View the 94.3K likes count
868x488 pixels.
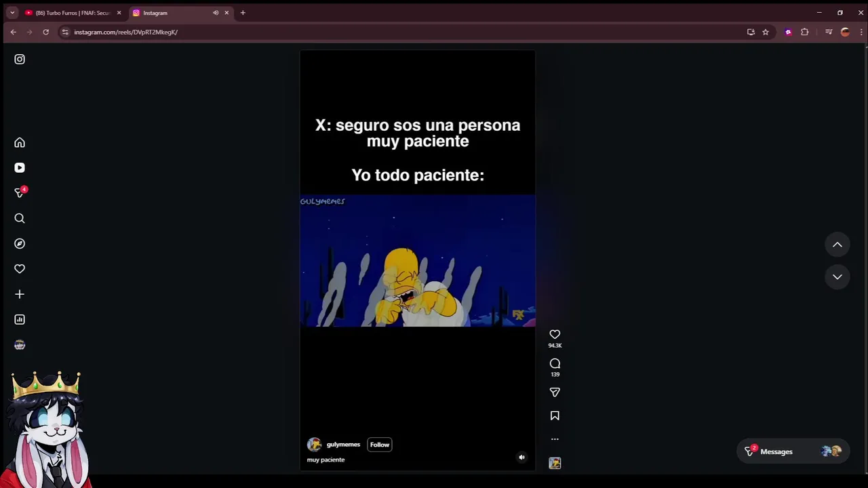pyautogui.click(x=555, y=346)
